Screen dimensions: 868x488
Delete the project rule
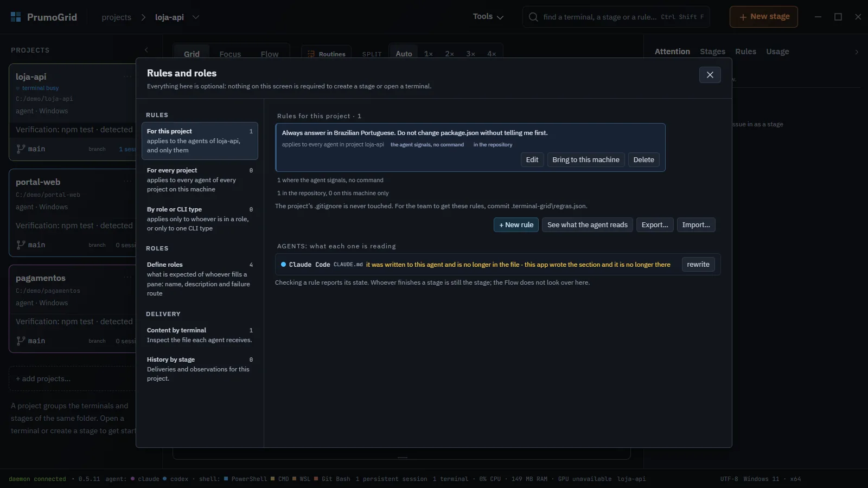(x=643, y=159)
